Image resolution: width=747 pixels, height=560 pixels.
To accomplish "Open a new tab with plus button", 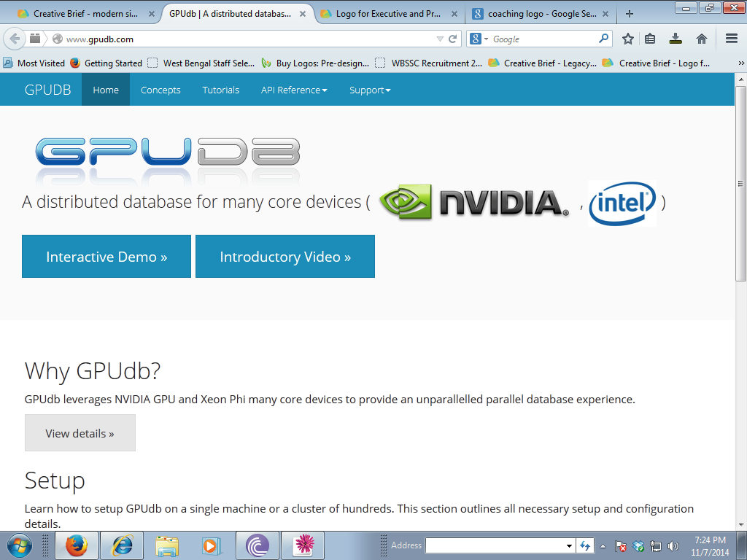I will tap(630, 13).
